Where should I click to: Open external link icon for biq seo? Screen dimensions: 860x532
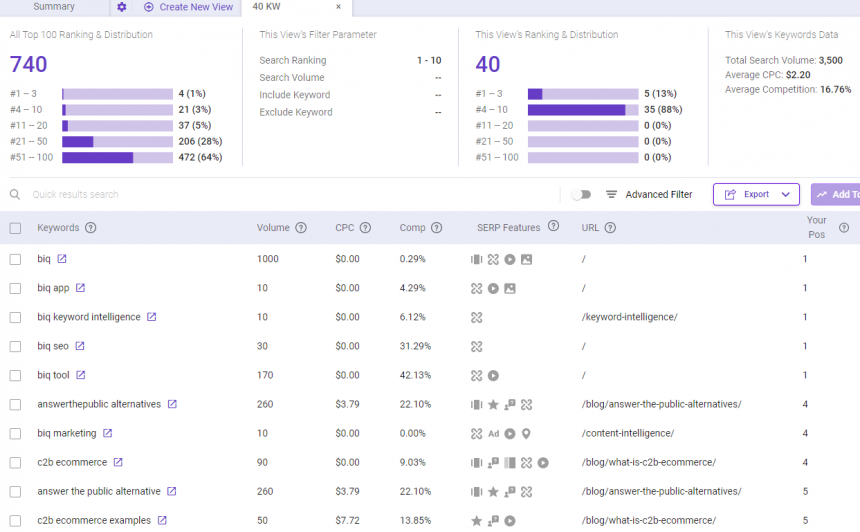[x=80, y=346]
